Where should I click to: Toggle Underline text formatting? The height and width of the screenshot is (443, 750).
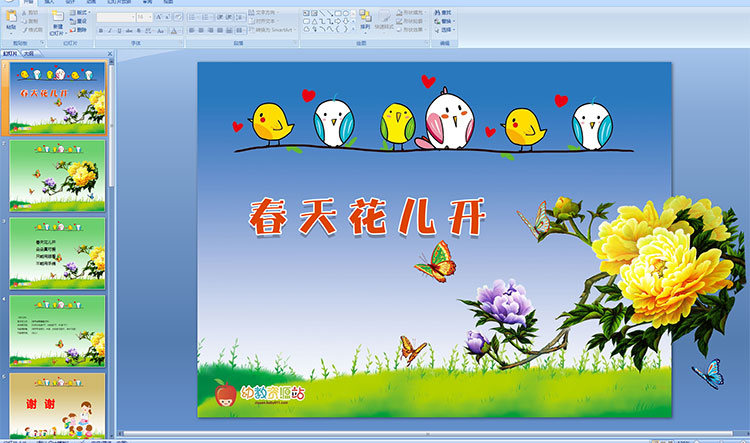click(x=119, y=30)
